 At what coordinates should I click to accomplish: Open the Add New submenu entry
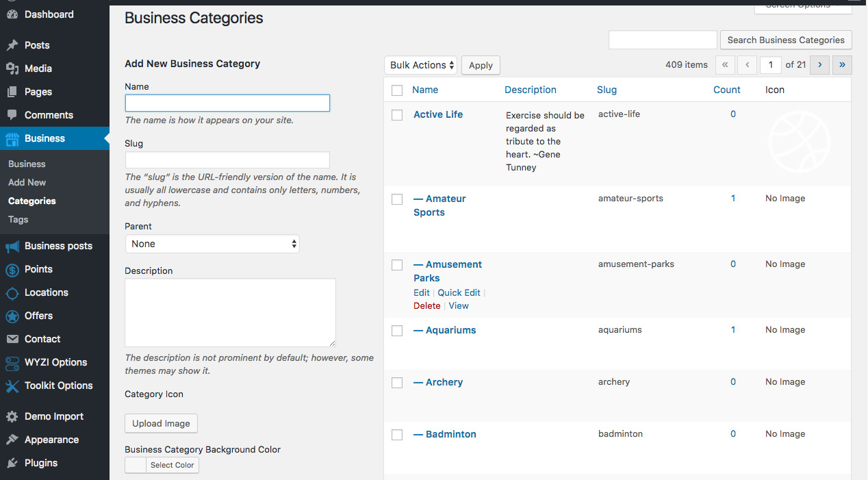point(26,182)
